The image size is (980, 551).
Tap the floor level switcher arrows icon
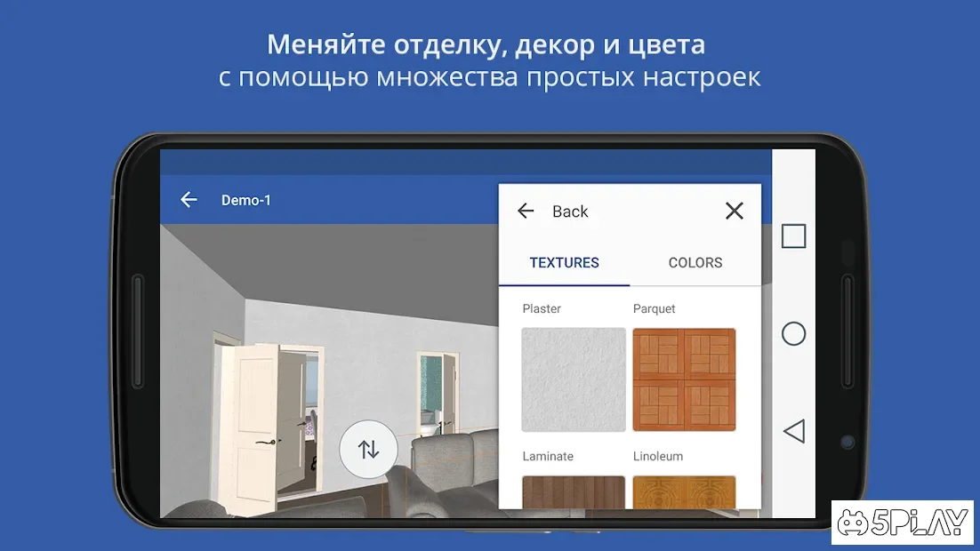[x=368, y=450]
